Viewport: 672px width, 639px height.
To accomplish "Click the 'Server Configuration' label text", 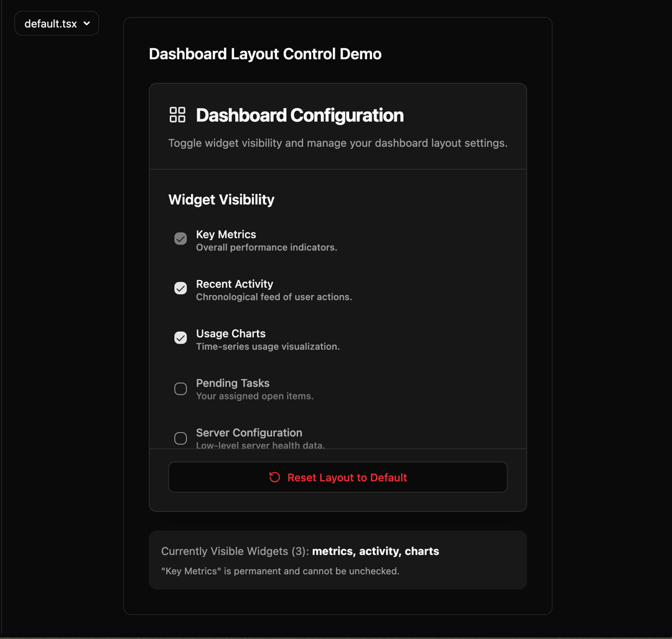I will pyautogui.click(x=249, y=432).
